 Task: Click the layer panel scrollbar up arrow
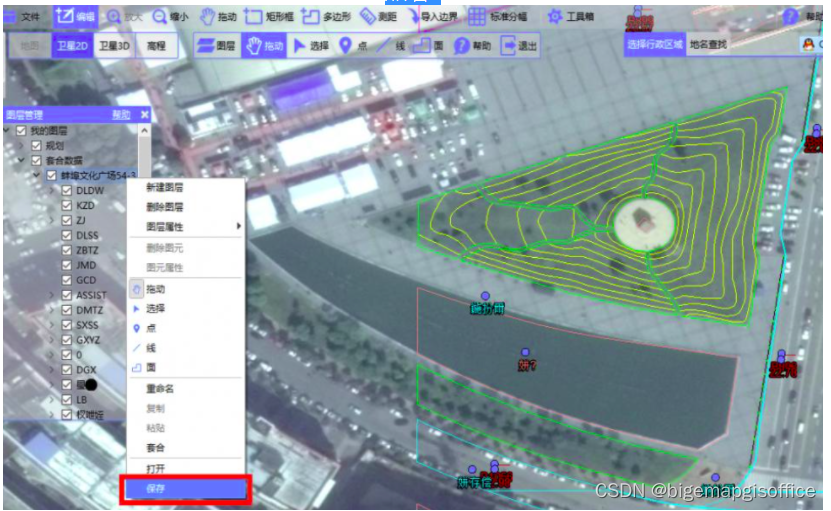145,130
